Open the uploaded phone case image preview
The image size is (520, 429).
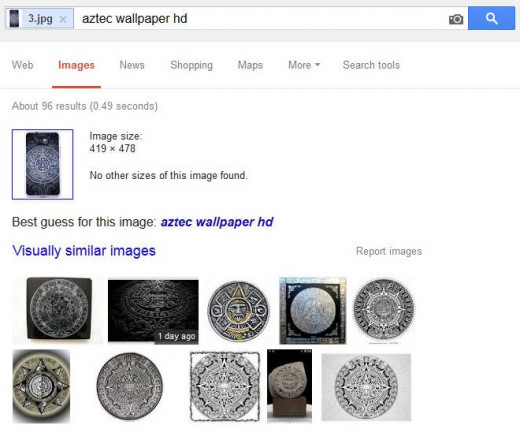[x=43, y=164]
